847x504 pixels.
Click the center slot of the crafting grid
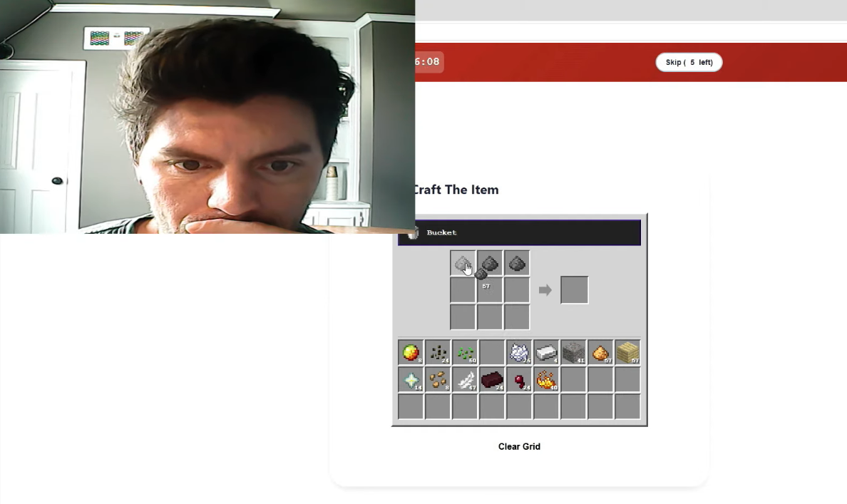pos(490,290)
